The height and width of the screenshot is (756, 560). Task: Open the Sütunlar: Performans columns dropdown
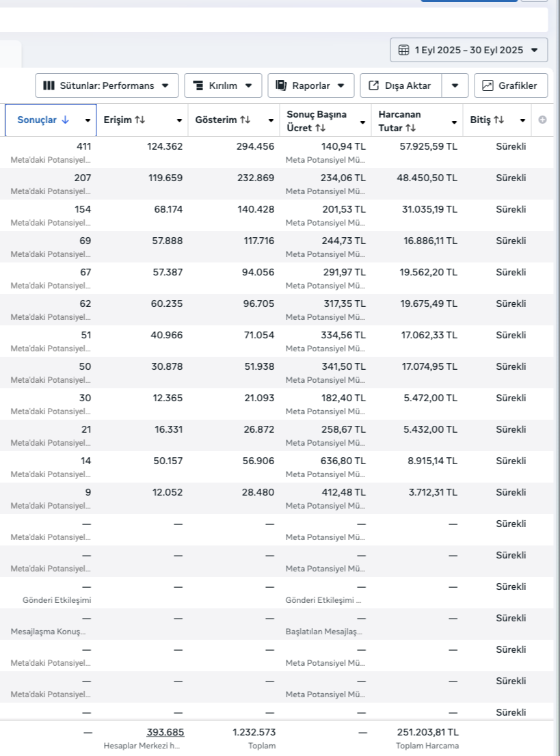pos(107,85)
